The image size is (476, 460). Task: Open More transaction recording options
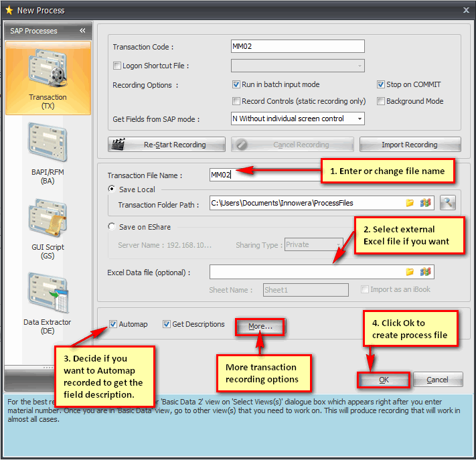click(260, 327)
